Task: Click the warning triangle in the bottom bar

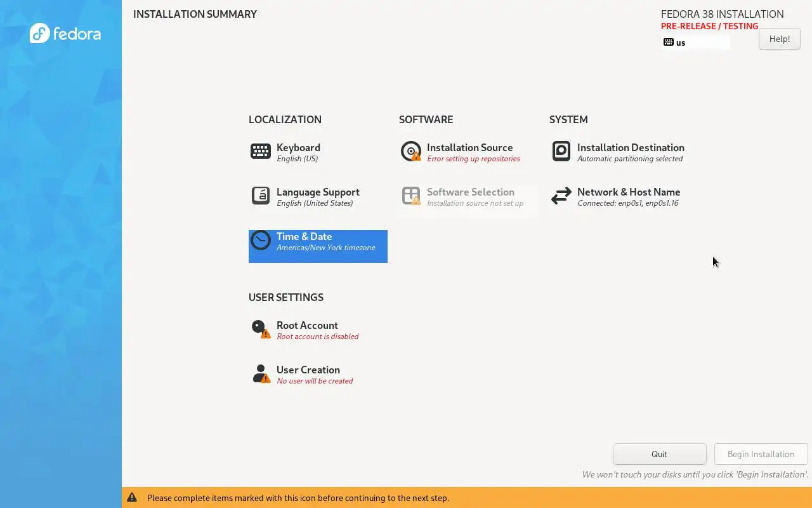Action: click(132, 498)
